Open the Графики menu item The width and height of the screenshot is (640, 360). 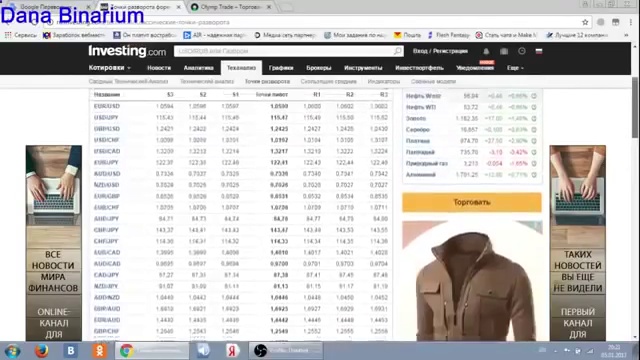(281, 68)
